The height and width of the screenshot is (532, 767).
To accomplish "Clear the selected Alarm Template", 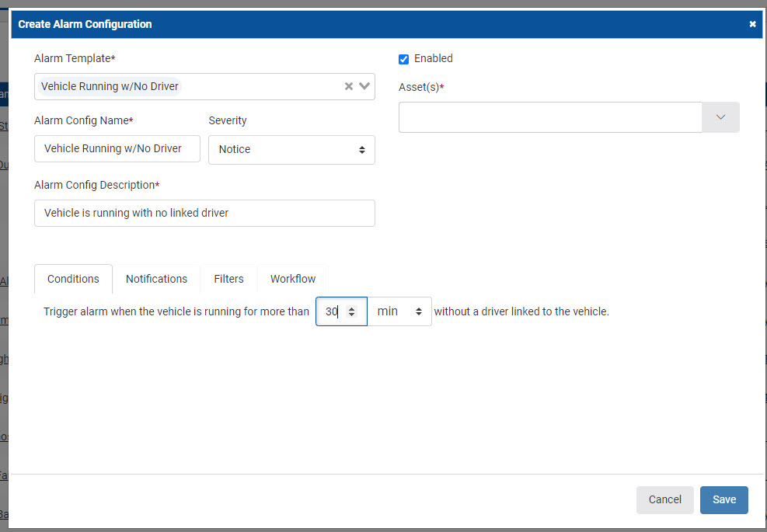I will pos(349,86).
